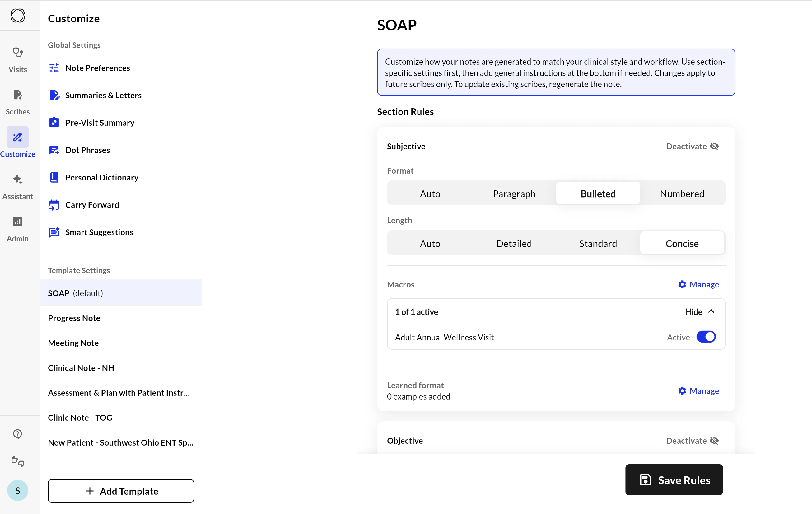Toggle the Adult Annual Wellness Visit macro
The width and height of the screenshot is (812, 514).
click(x=706, y=337)
